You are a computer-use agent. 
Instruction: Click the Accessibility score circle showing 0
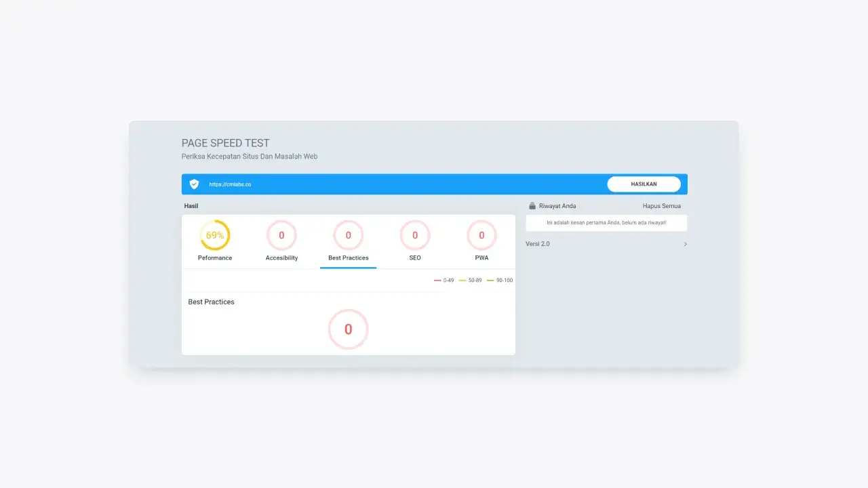click(281, 236)
